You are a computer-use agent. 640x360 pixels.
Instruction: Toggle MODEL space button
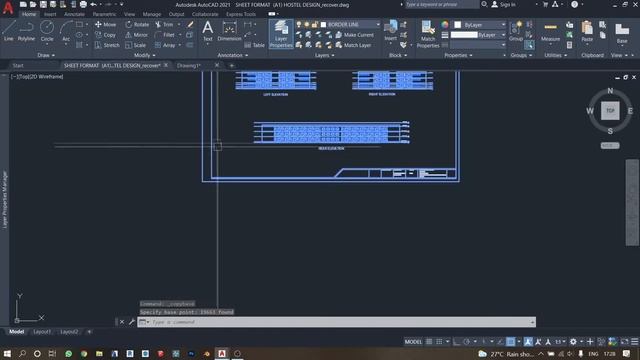tap(413, 342)
